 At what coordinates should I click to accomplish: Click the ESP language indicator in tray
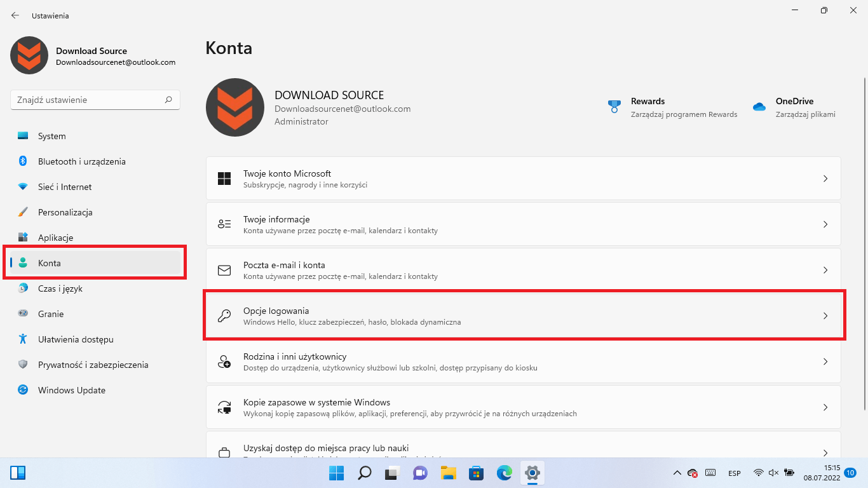coord(735,473)
